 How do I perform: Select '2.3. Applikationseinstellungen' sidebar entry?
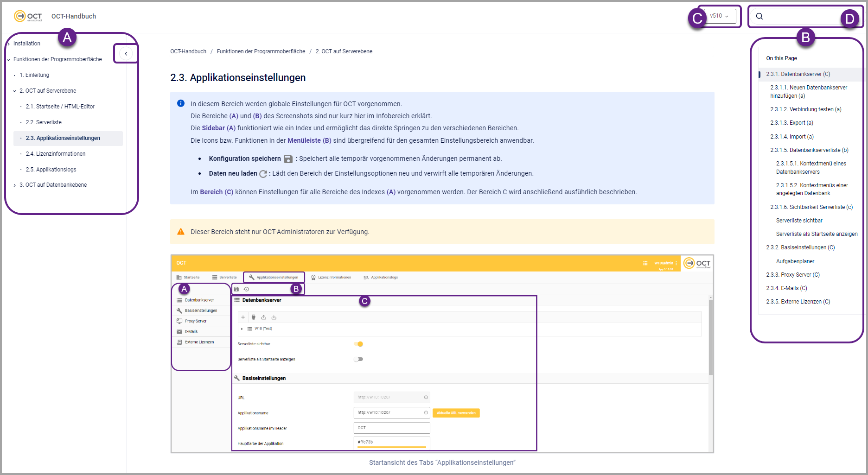coord(68,138)
